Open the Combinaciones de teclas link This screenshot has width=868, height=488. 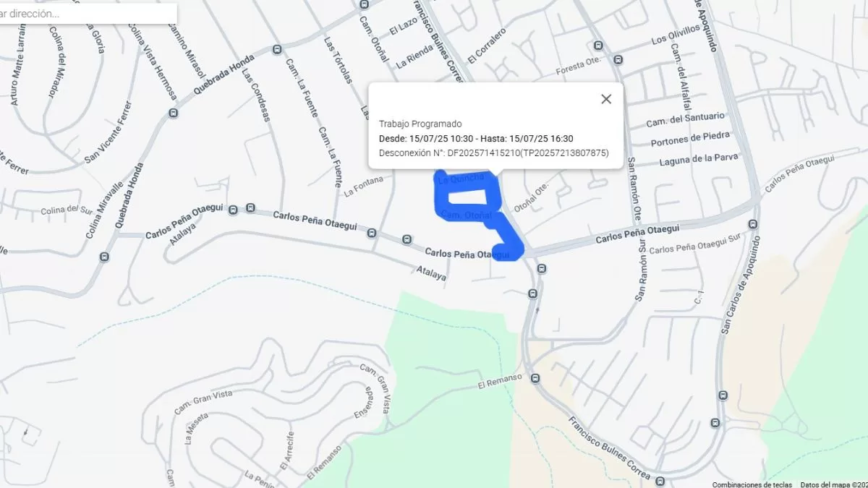[752, 484]
